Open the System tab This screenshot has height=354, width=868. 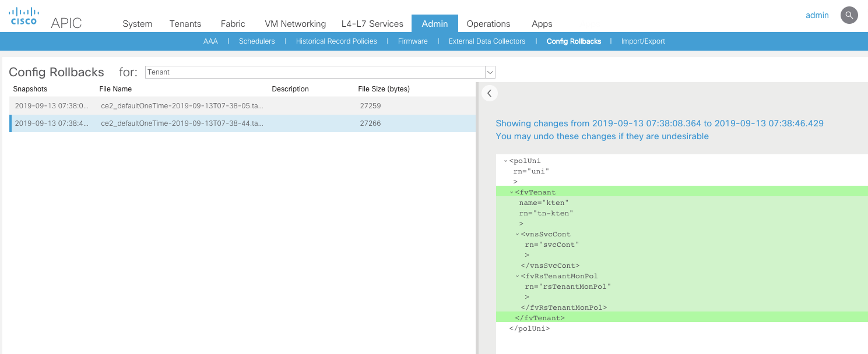pos(137,24)
